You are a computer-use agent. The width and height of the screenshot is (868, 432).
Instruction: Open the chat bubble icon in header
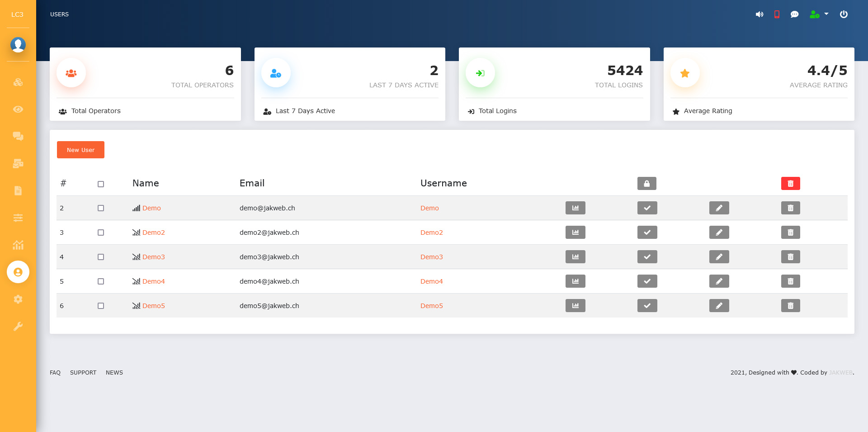coord(794,14)
